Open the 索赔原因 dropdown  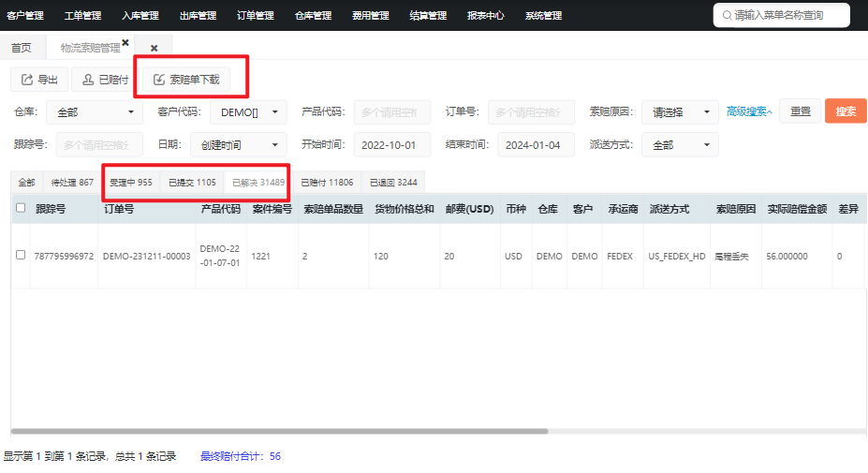coord(680,112)
